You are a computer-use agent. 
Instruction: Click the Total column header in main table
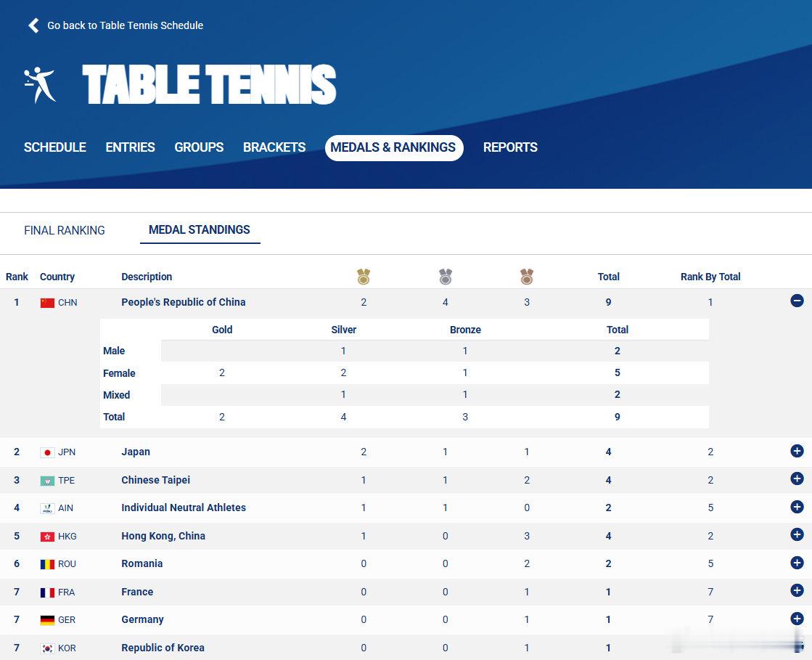coord(609,277)
